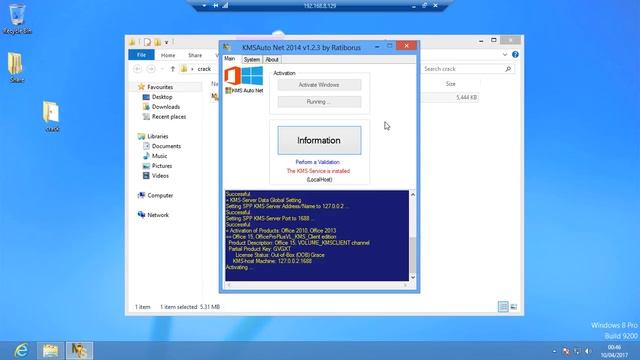Screen dimensions: 640x360
Task: Select Desktop in navigation pane
Action: tap(162, 97)
